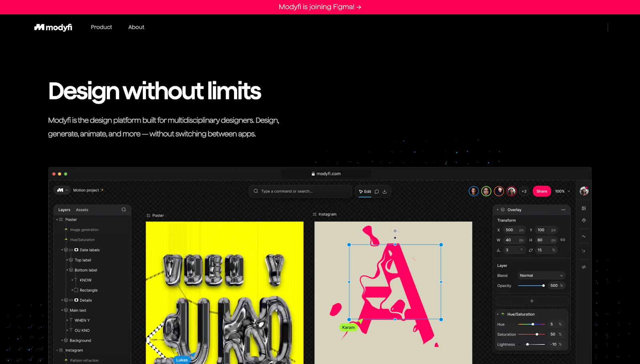Switch to Edit mode in the toolbar
The height and width of the screenshot is (364, 640).
pos(365,191)
